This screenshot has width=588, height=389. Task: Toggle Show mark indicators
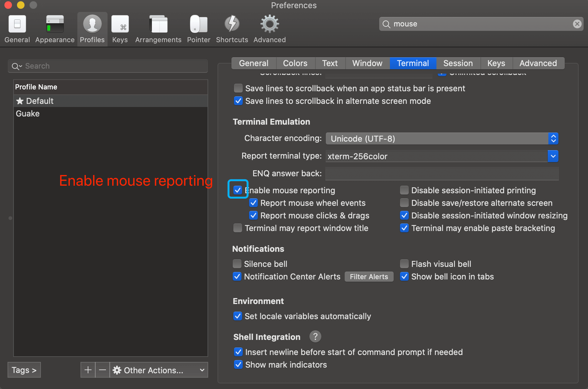pyautogui.click(x=238, y=364)
